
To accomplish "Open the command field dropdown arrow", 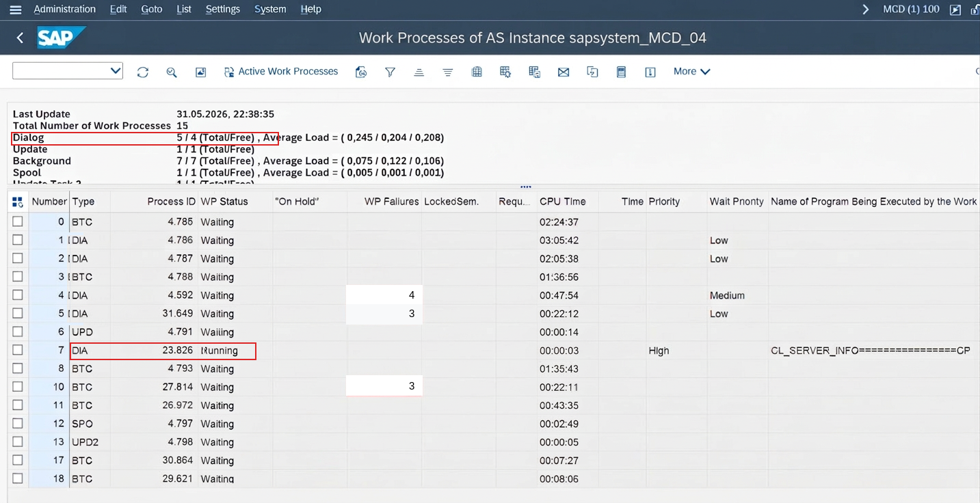I will [115, 70].
